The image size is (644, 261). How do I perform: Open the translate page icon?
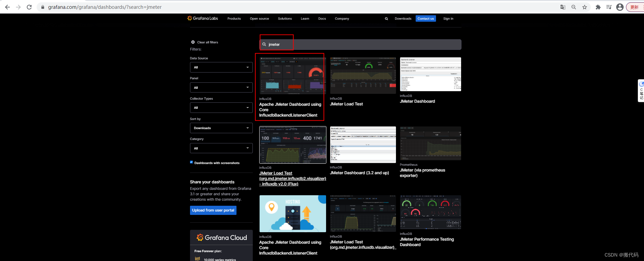click(x=563, y=7)
